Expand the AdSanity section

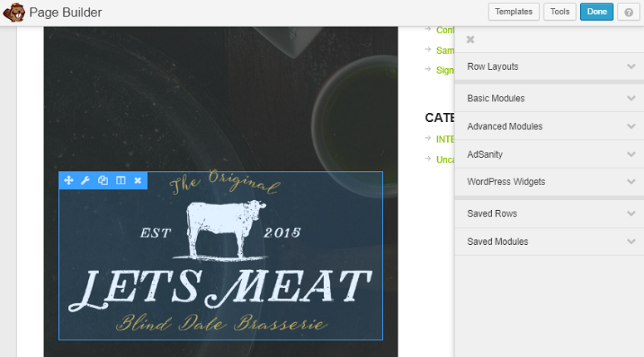click(549, 154)
